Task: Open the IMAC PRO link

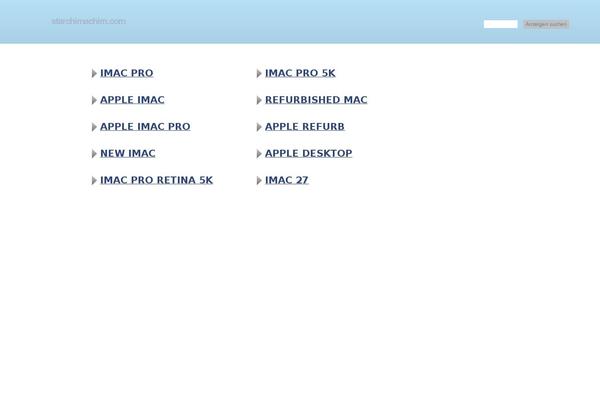Action: point(127,73)
